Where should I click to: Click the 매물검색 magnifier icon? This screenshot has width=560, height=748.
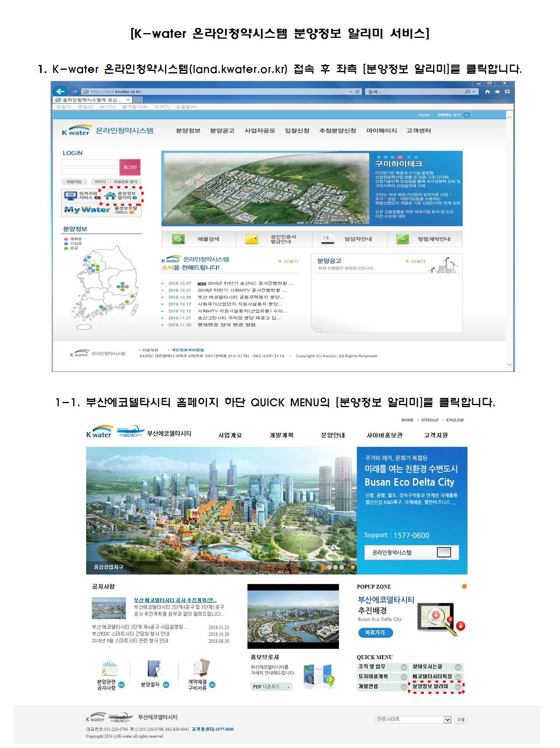(178, 239)
